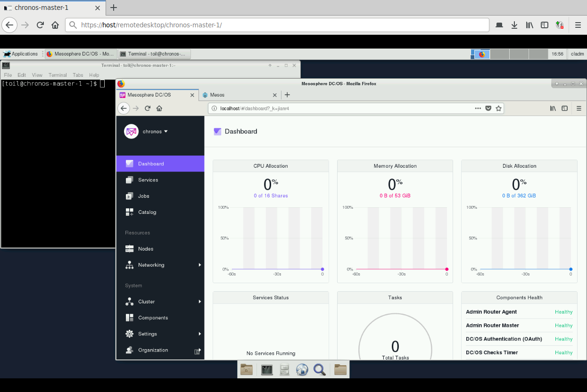Open the rightmost folder dock icon

click(x=340, y=370)
